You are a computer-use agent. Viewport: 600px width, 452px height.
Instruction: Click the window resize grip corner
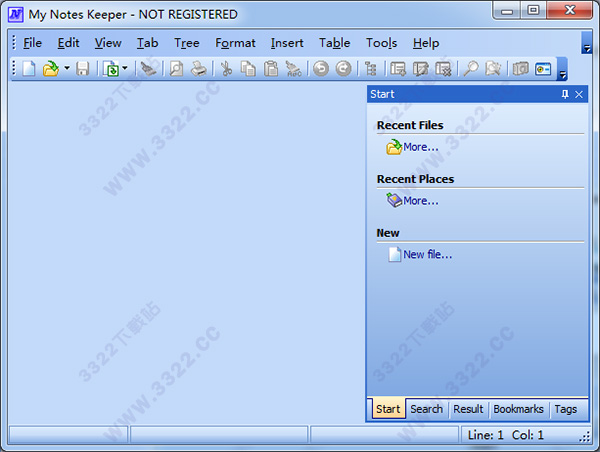tap(584, 437)
